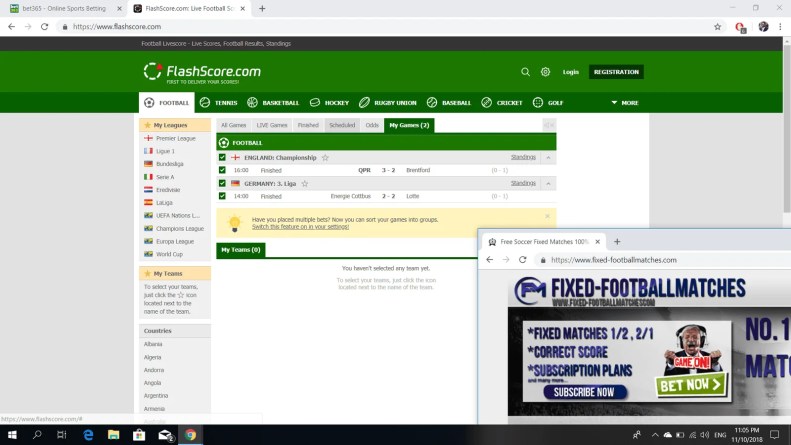Select My Games (2) tab
Viewport: 791px width, 445px height.
pyautogui.click(x=409, y=125)
